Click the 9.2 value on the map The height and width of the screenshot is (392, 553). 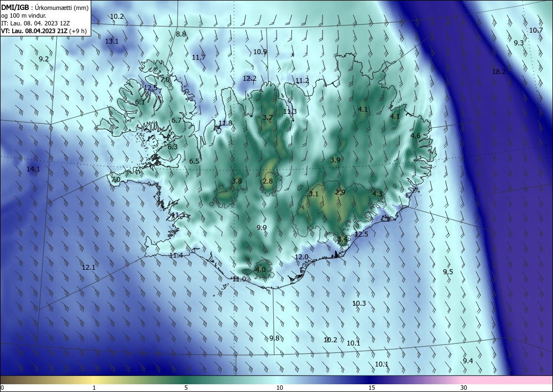[44, 59]
